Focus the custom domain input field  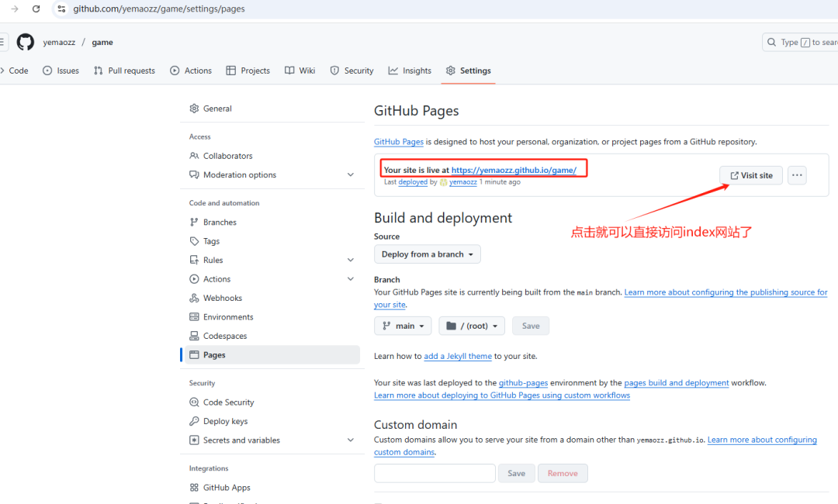435,473
